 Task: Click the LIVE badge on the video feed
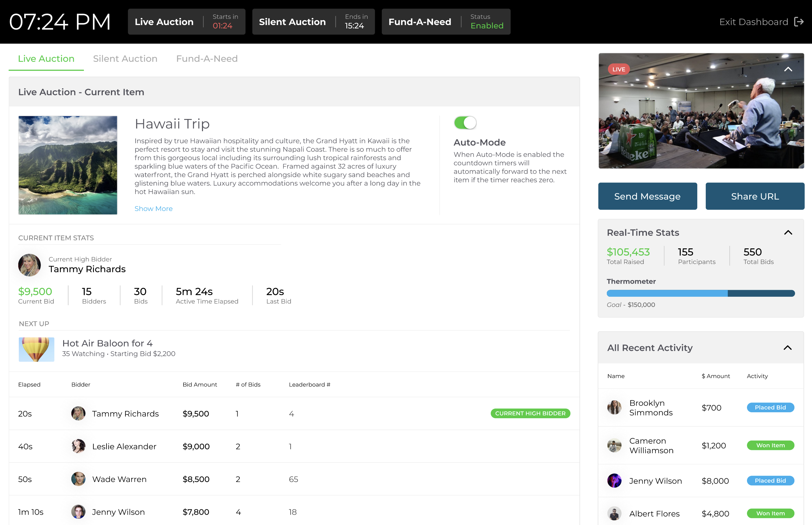click(x=619, y=69)
